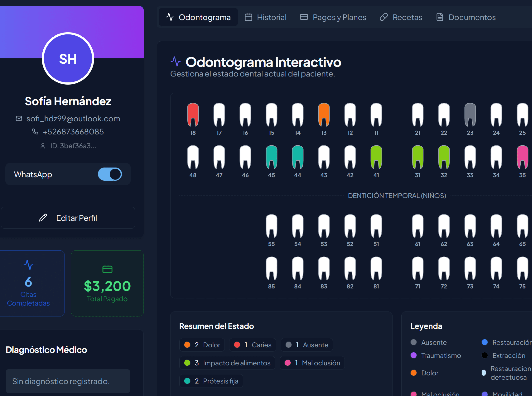Disable the WhatsApp toggle switch
Screen dimensions: 532x397
(x=110, y=174)
